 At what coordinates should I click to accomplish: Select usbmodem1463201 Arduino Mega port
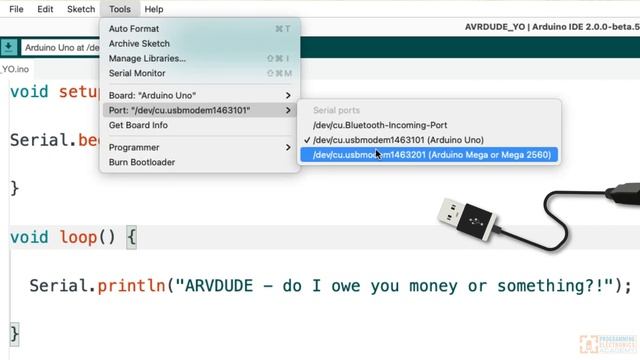pyautogui.click(x=429, y=155)
